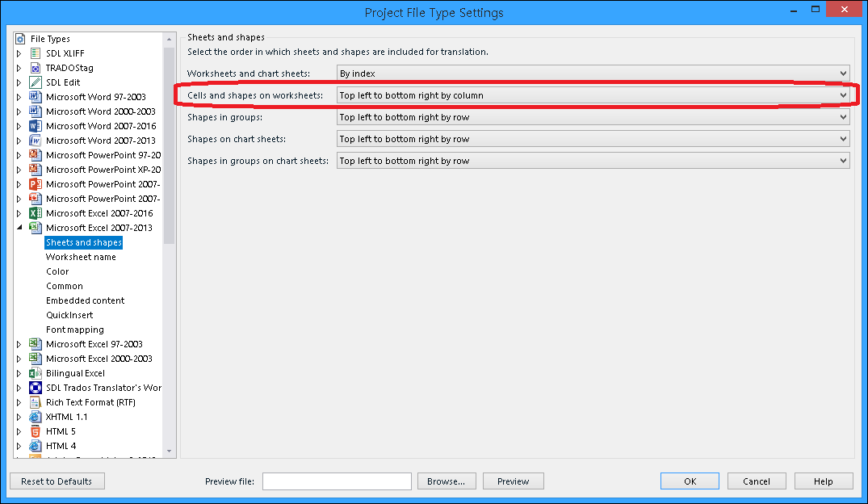This screenshot has height=504, width=868.
Task: Click the file types list scrollbar down arrow
Action: (x=169, y=451)
